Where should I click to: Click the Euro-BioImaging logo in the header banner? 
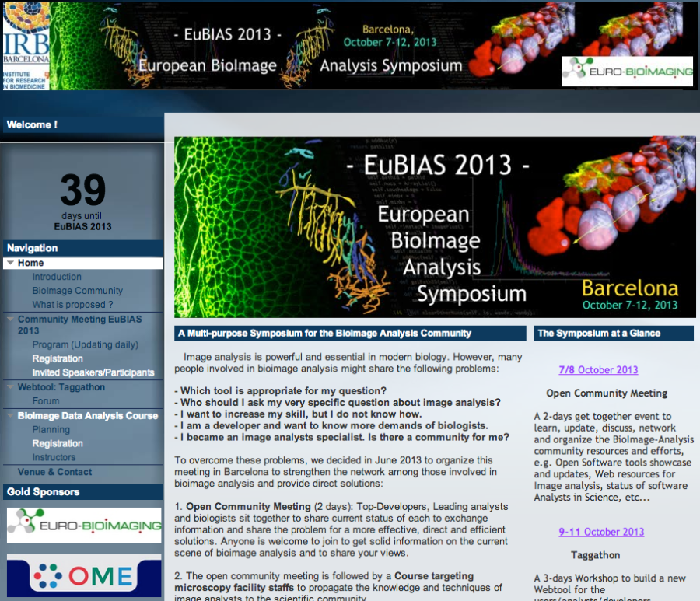point(627,72)
